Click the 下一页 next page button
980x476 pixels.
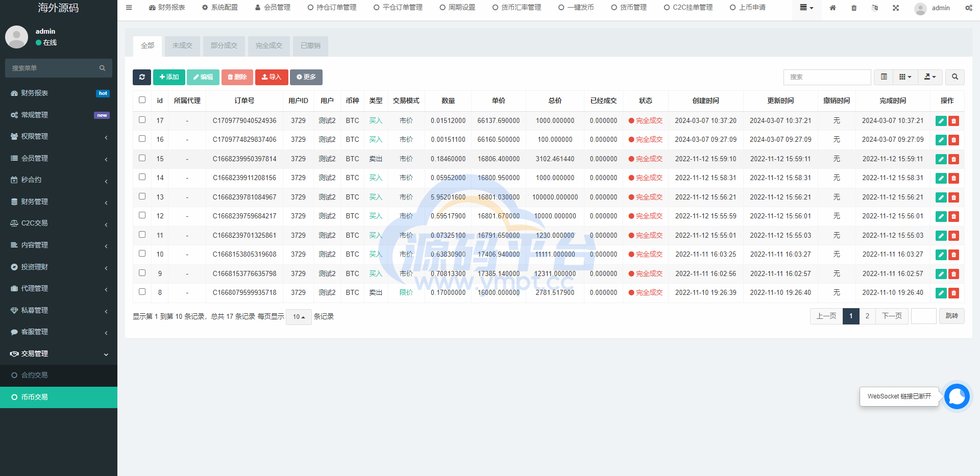coord(892,316)
